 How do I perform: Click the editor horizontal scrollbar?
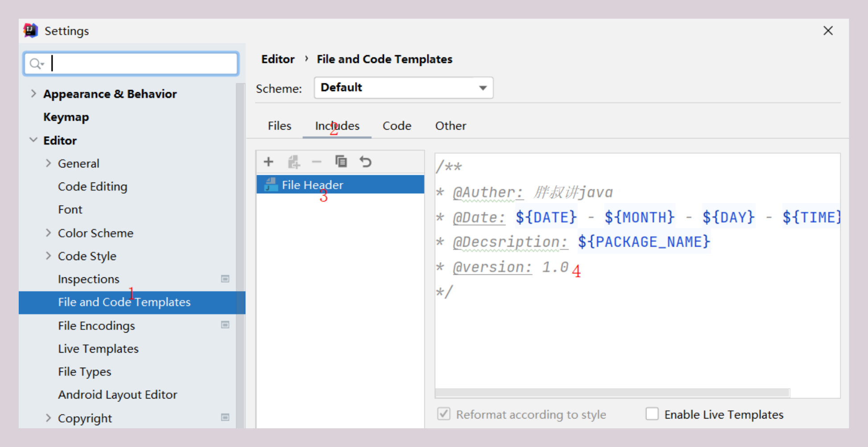(x=612, y=393)
